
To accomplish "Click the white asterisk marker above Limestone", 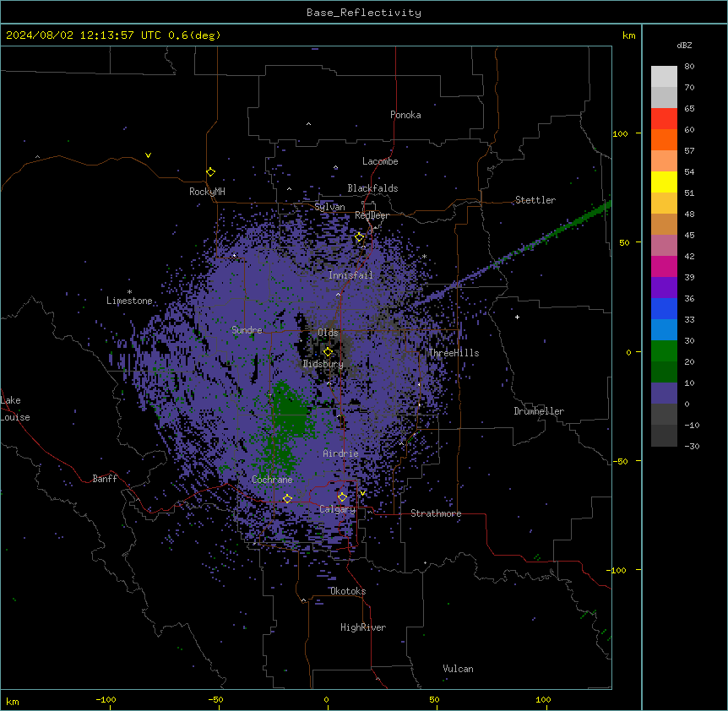I will pyautogui.click(x=129, y=291).
